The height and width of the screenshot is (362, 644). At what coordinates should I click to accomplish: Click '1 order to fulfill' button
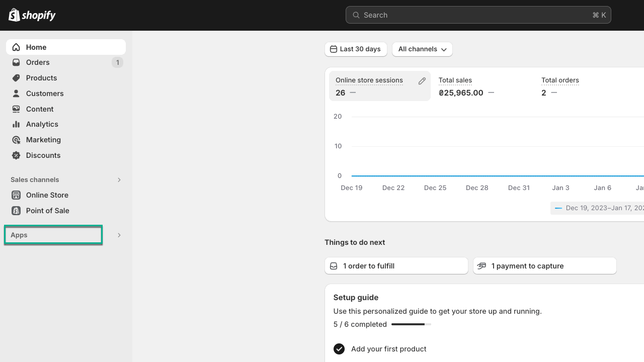click(x=396, y=266)
